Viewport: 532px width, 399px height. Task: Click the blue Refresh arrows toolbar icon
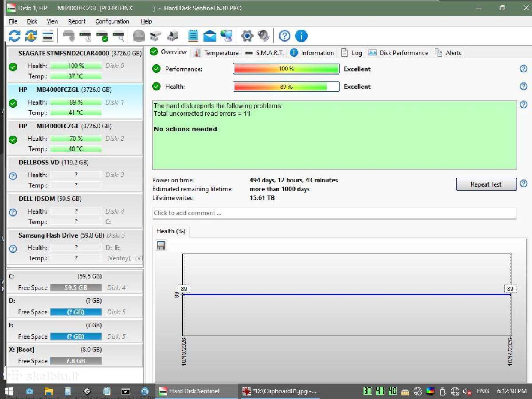15,36
